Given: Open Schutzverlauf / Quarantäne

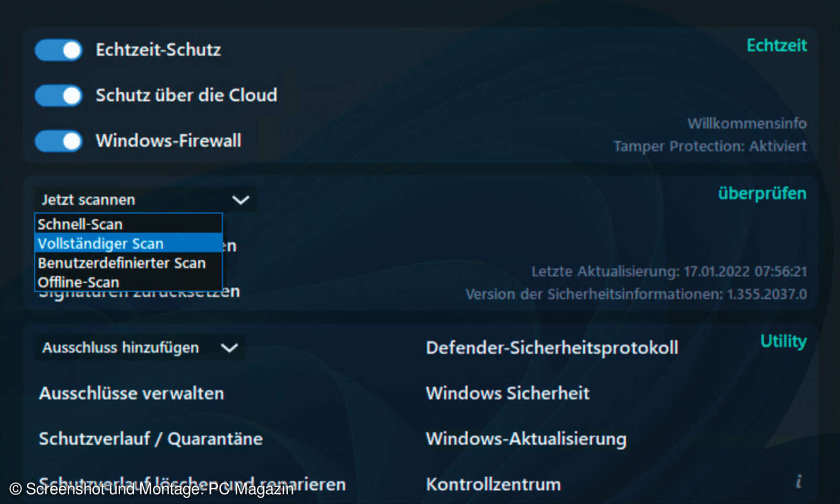Looking at the screenshot, I should pos(151,438).
